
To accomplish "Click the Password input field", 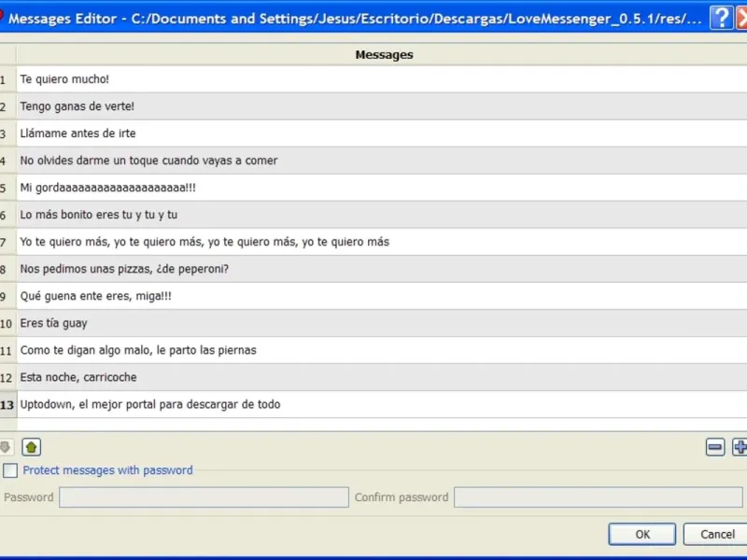I will coord(204,497).
